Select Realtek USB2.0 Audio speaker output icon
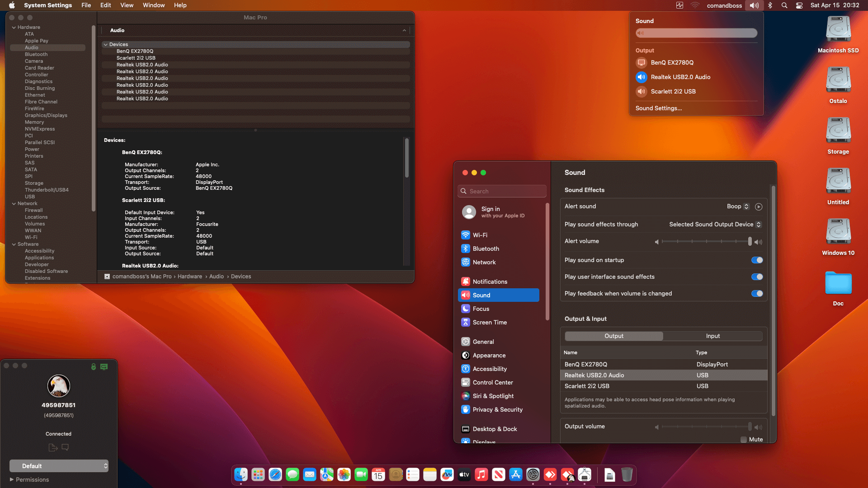Viewport: 868px width, 488px height. (641, 77)
